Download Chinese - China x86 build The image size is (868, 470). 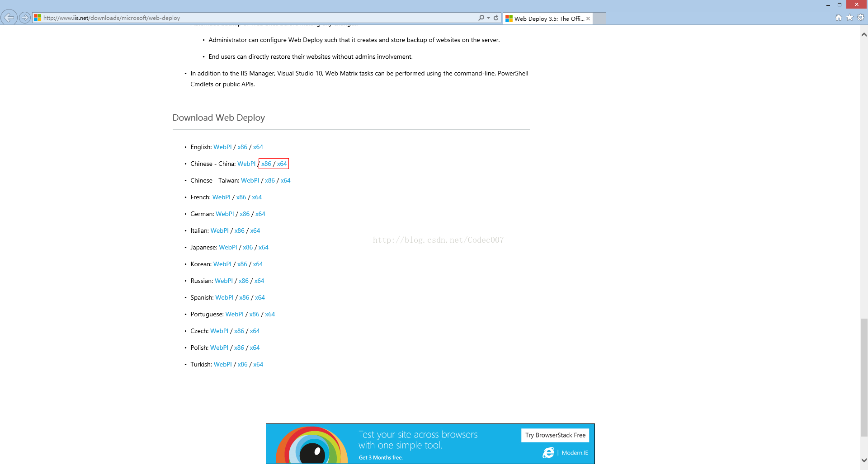266,164
